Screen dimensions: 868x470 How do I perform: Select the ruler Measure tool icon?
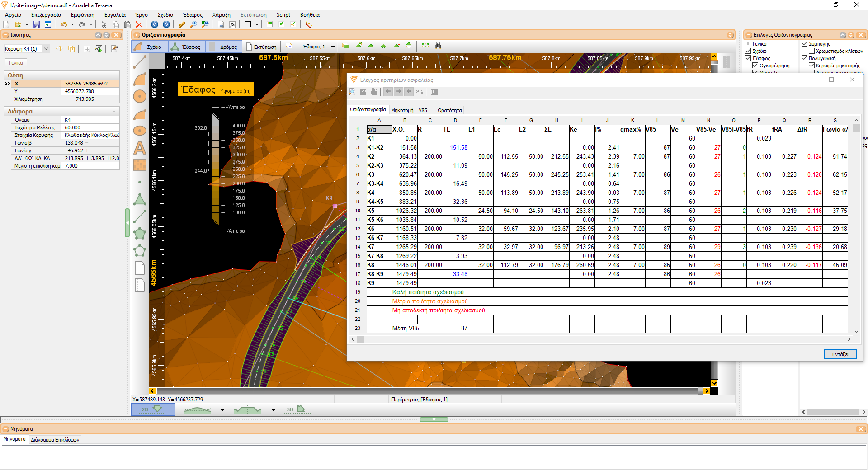point(182,24)
